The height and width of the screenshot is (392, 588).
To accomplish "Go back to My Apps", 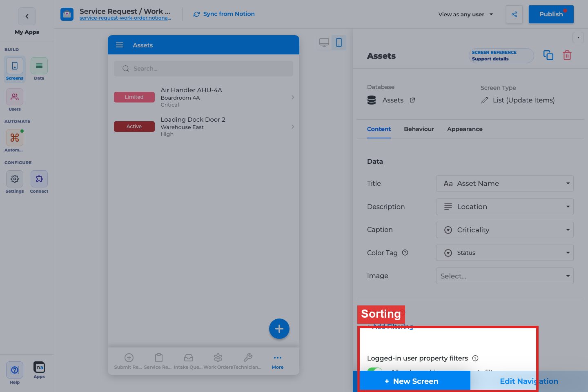I will pyautogui.click(x=27, y=16).
